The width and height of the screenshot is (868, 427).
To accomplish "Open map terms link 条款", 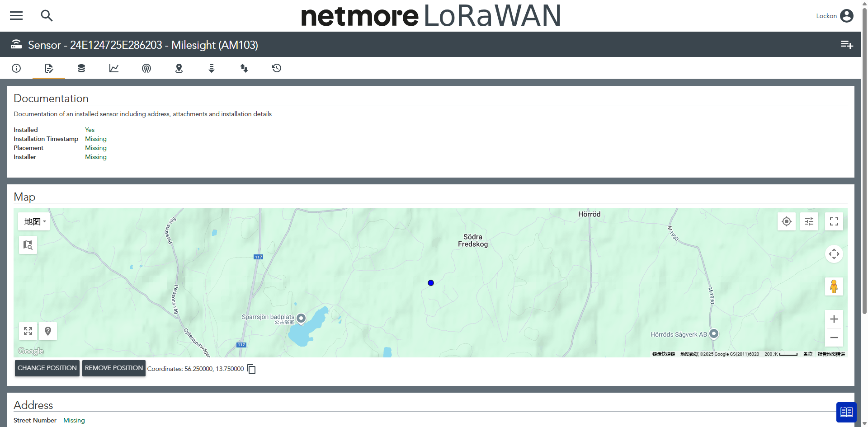I will tap(808, 354).
